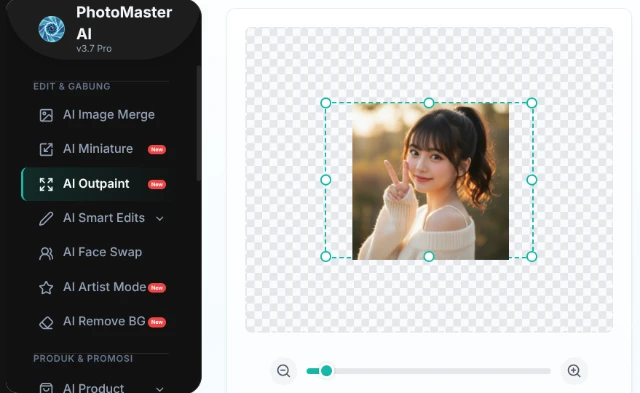
Task: Click the AI Outpaint expand-arrows icon
Action: [x=46, y=184]
